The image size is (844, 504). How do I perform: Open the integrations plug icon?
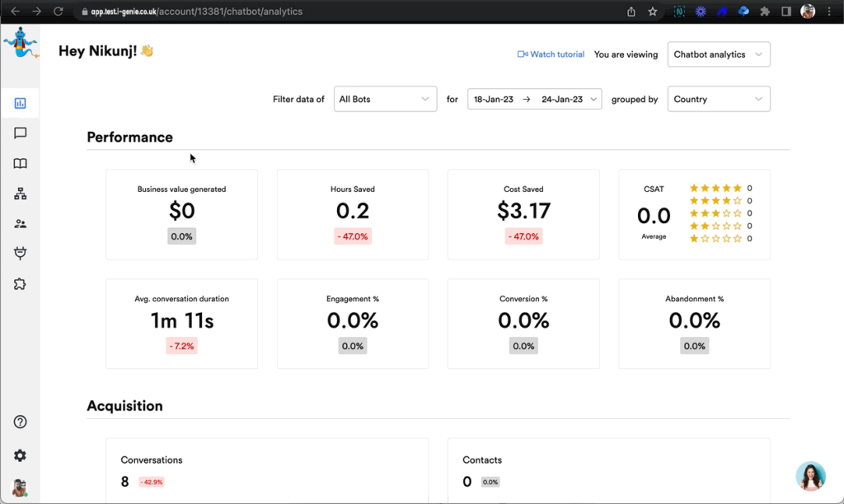(x=21, y=254)
